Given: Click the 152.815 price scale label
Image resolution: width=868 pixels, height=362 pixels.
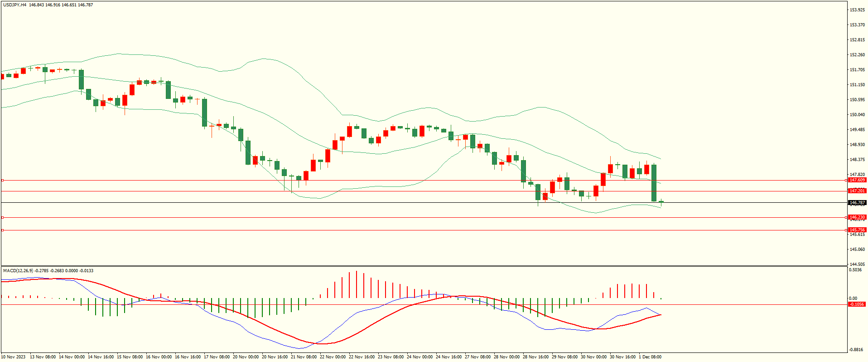Looking at the screenshot, I should click(x=857, y=40).
